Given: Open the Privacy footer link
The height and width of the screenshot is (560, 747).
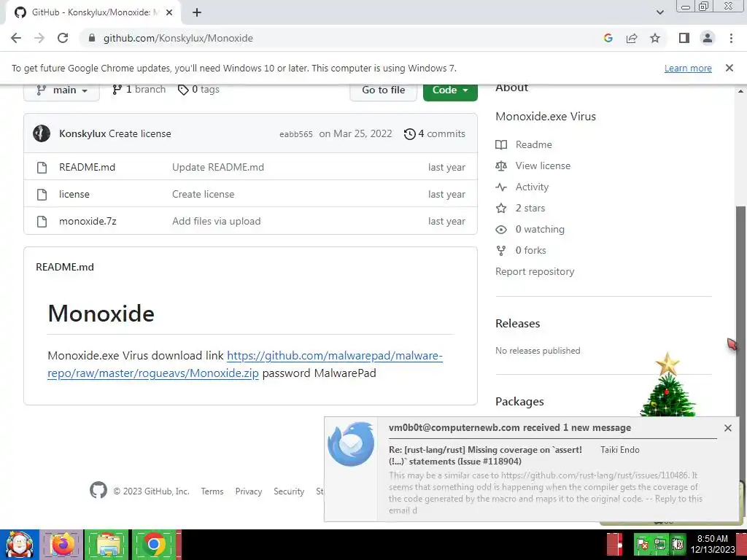Looking at the screenshot, I should click(249, 491).
